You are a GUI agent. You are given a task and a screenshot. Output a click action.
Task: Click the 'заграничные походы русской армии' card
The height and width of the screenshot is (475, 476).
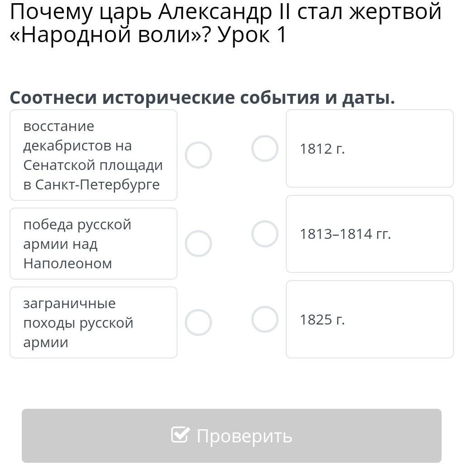[x=93, y=323]
